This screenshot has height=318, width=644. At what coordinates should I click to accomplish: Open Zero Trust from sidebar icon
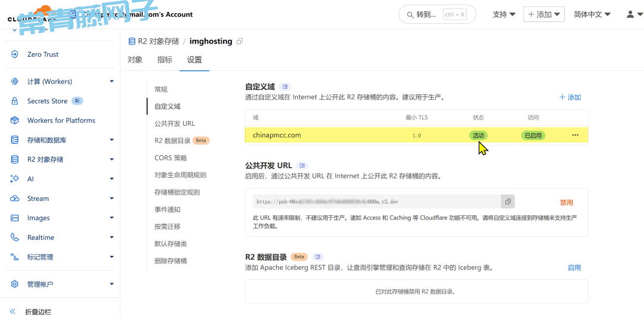click(x=15, y=54)
